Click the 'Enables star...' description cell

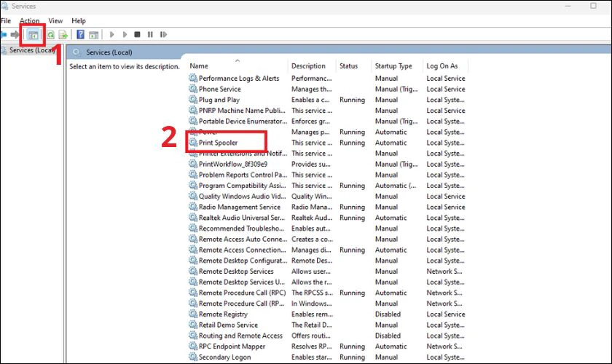[x=312, y=357]
